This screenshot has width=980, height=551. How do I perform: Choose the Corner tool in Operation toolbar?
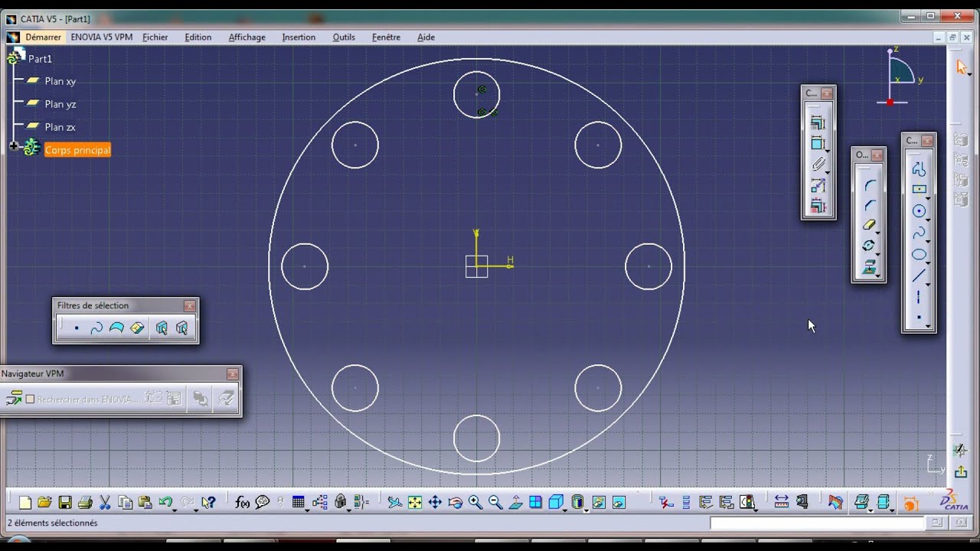pyautogui.click(x=869, y=184)
